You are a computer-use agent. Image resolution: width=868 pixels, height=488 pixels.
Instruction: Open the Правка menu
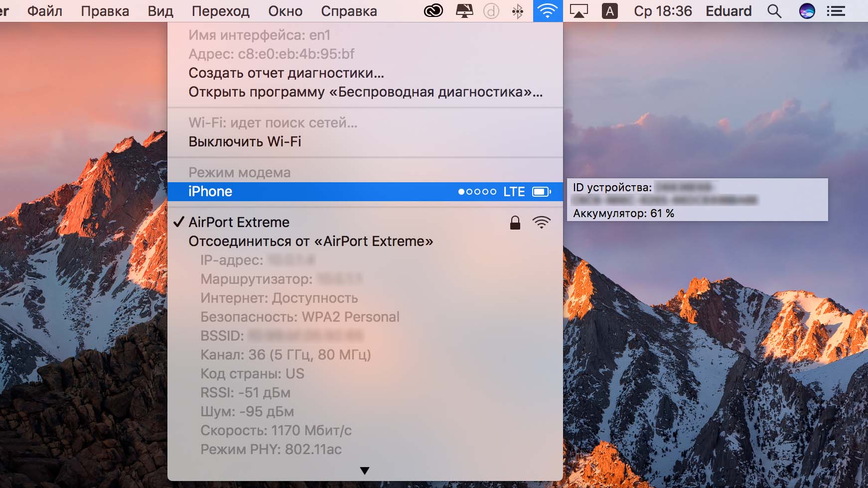pyautogui.click(x=105, y=11)
